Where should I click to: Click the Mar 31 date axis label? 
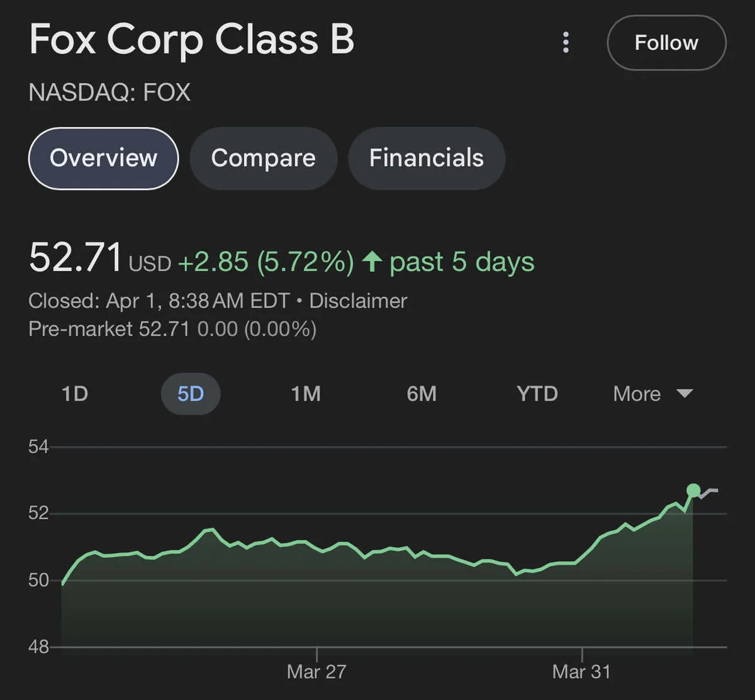click(581, 672)
